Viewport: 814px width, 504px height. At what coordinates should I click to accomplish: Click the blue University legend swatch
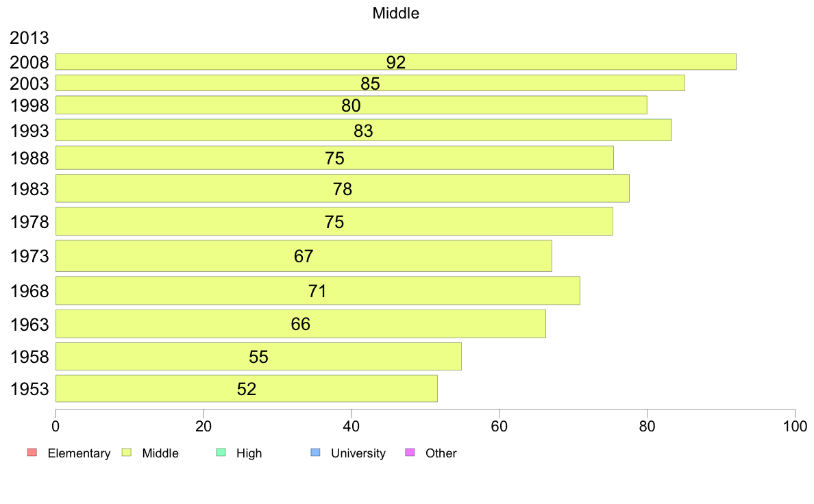click(x=315, y=453)
